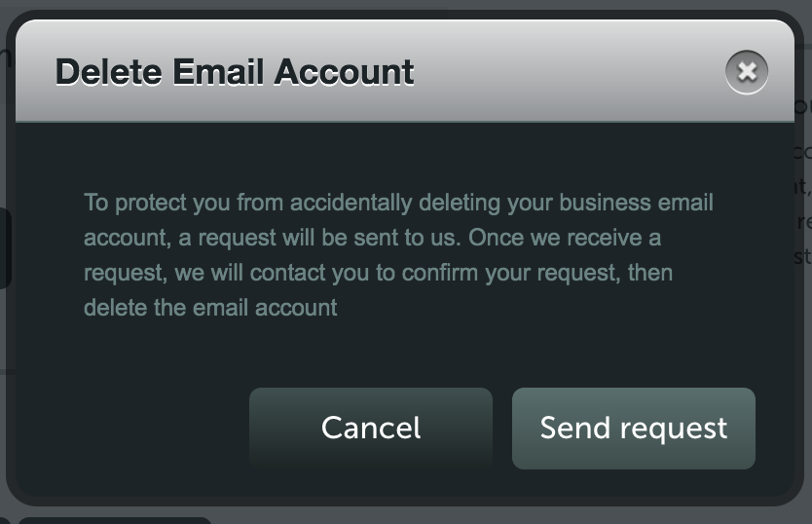812x524 pixels.
Task: Click the line beginning 'account, a request'
Action: [372, 238]
